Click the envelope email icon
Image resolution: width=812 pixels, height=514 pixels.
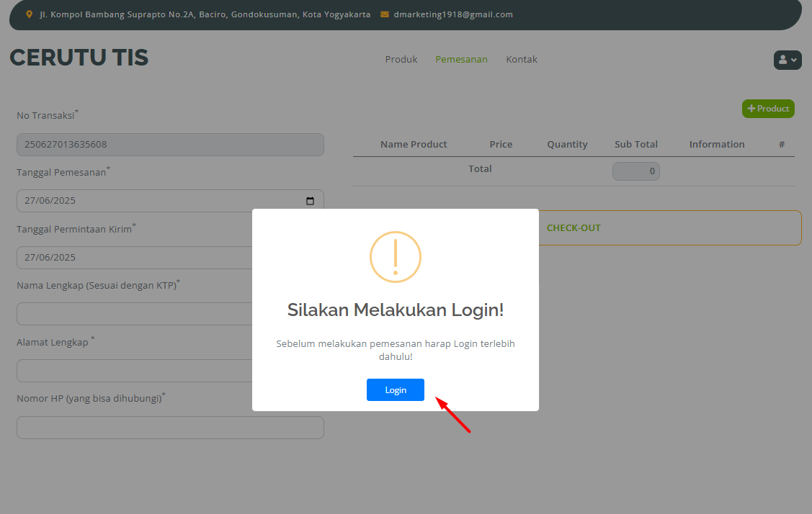[385, 14]
